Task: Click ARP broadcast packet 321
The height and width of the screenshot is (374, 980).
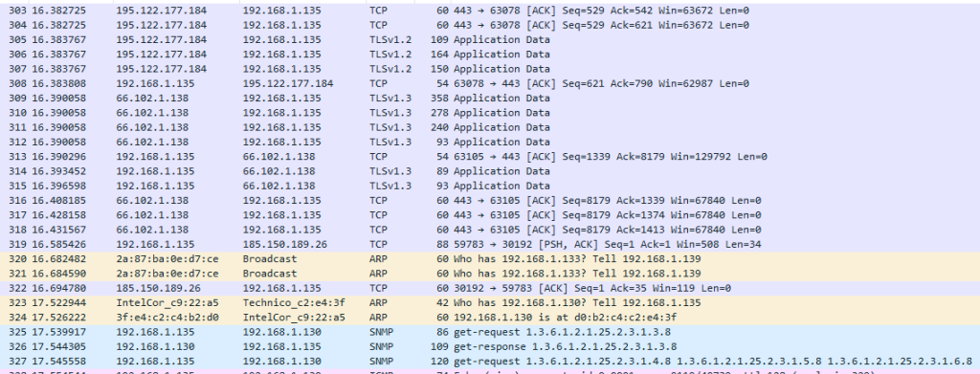Action: click(x=490, y=274)
